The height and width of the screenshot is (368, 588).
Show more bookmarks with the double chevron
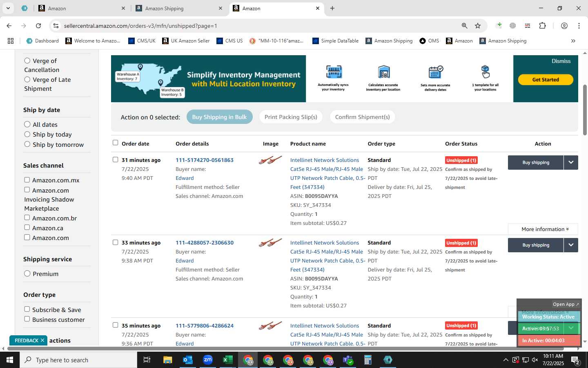573,41
